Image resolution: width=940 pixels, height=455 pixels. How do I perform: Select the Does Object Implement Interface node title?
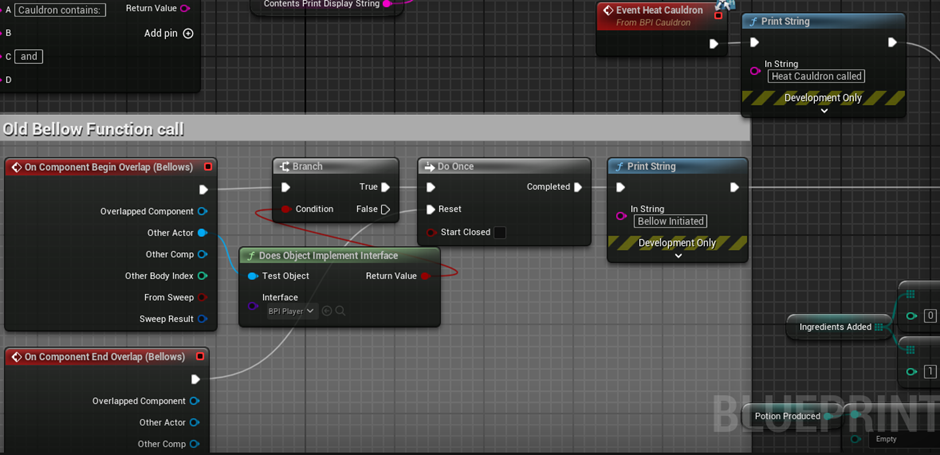tap(328, 255)
